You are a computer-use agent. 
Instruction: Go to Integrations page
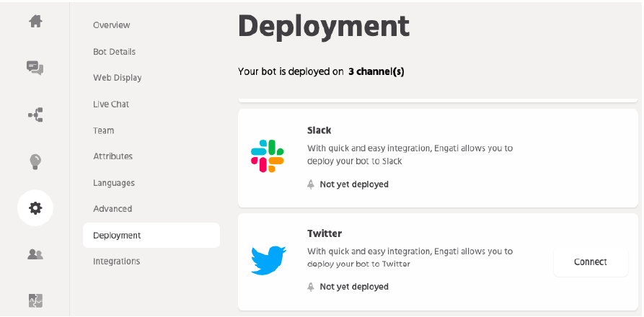click(x=116, y=262)
